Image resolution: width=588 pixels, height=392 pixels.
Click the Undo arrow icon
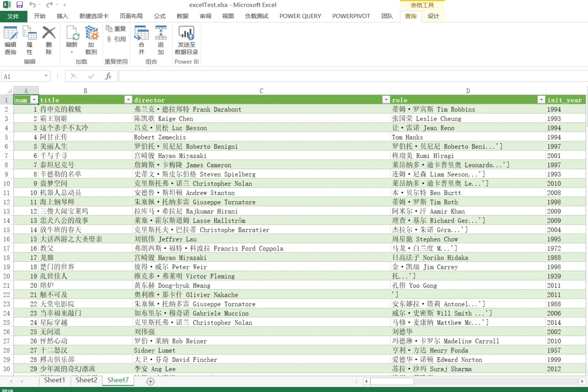click(32, 5)
